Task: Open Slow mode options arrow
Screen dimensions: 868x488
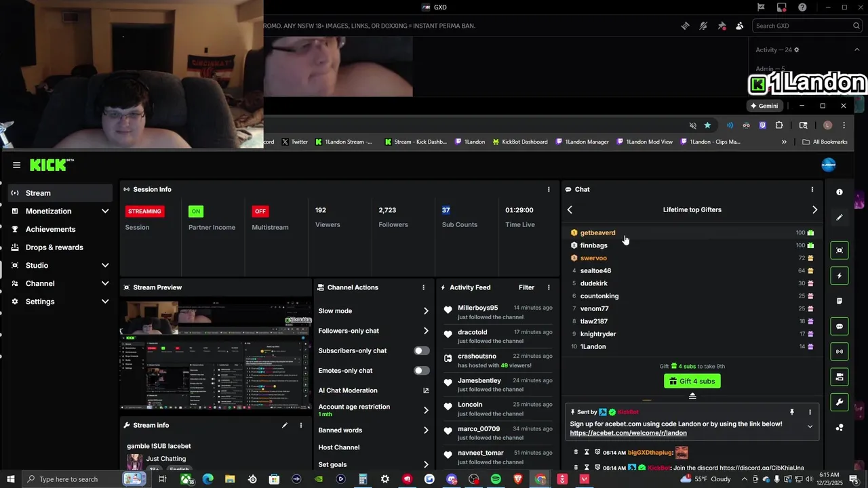Action: pyautogui.click(x=426, y=311)
